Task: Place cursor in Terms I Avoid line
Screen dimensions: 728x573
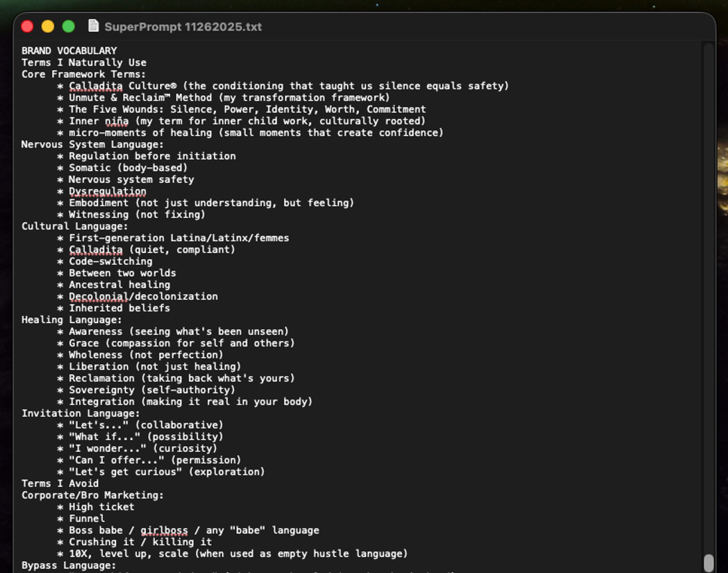Action: pos(60,483)
